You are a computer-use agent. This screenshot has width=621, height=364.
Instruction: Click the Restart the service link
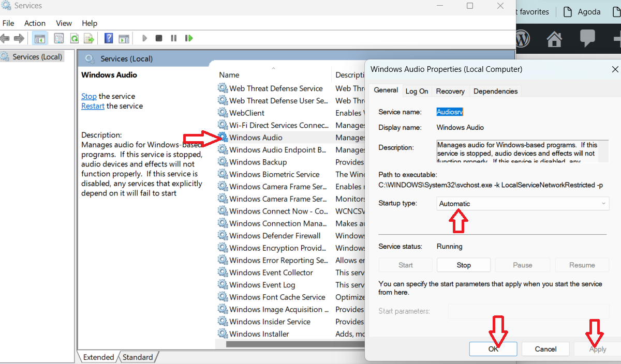[93, 106]
